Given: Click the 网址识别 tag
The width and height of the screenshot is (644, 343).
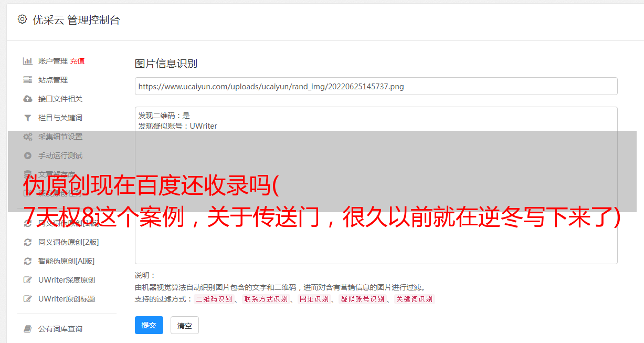Looking at the screenshot, I should (314, 299).
